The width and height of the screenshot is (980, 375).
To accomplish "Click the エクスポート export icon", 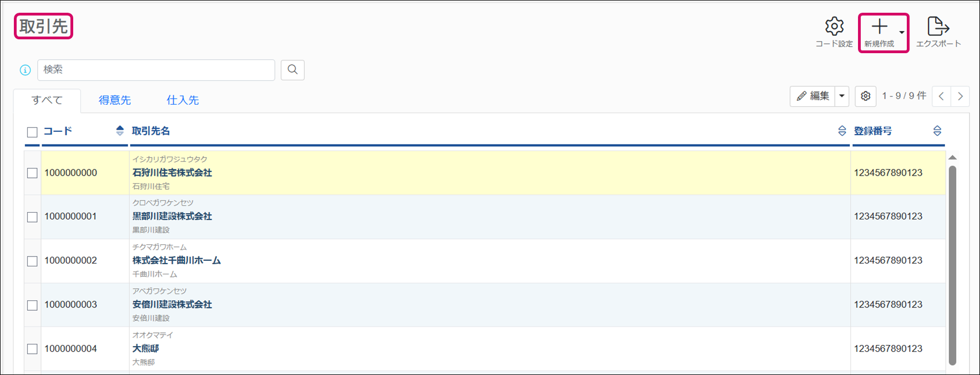I will click(938, 26).
